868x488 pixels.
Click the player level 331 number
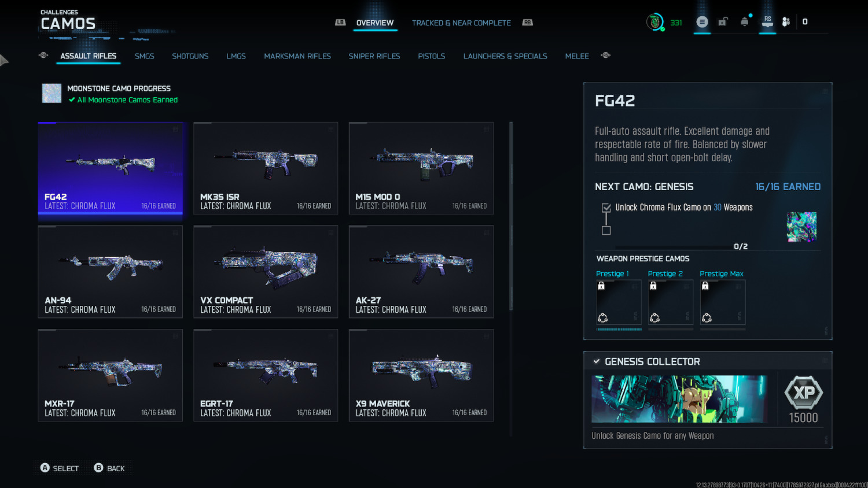[x=676, y=23]
